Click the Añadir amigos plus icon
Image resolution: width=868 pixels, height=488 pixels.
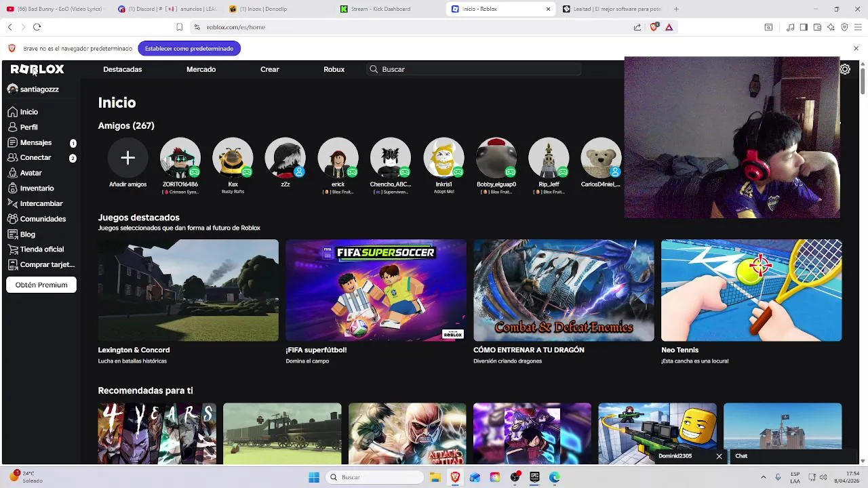tap(127, 158)
